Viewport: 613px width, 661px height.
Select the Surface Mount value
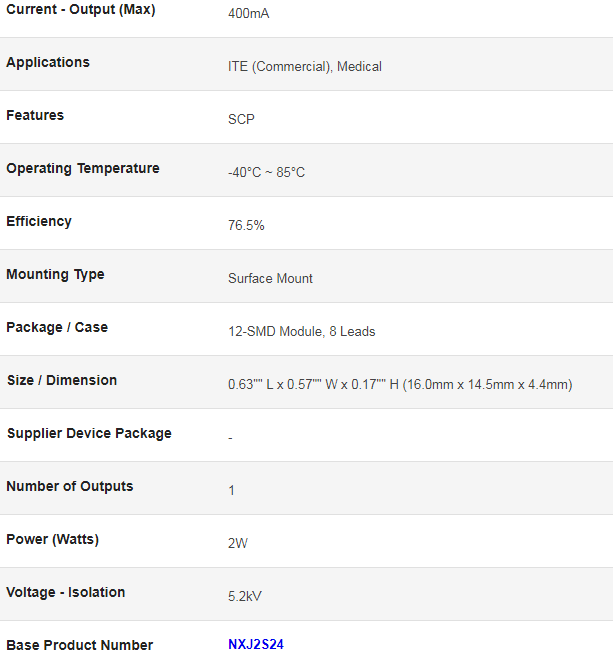270,278
